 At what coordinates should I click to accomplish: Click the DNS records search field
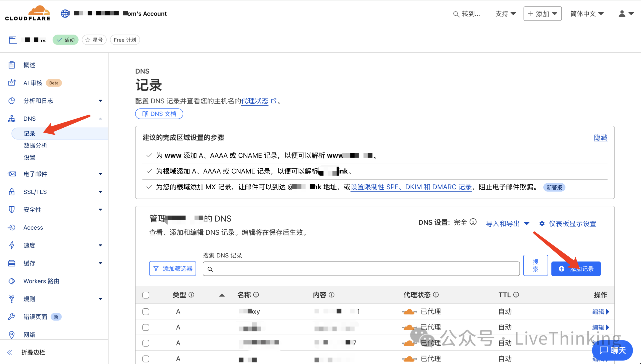(x=361, y=268)
